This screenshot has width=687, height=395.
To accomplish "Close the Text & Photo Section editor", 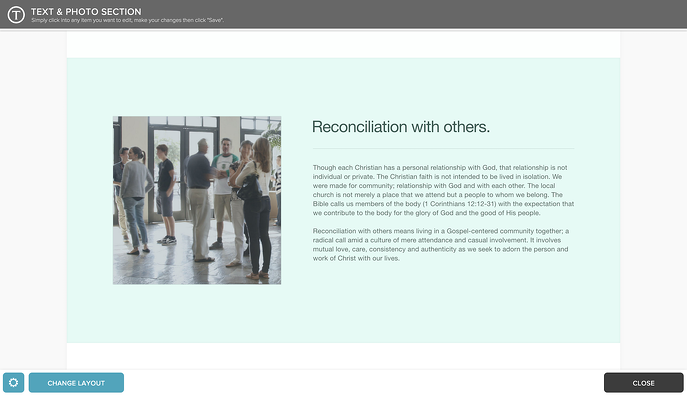I will point(643,383).
